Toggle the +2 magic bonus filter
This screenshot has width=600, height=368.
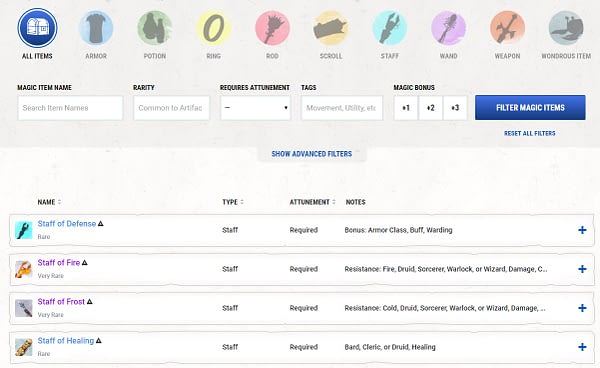point(430,108)
